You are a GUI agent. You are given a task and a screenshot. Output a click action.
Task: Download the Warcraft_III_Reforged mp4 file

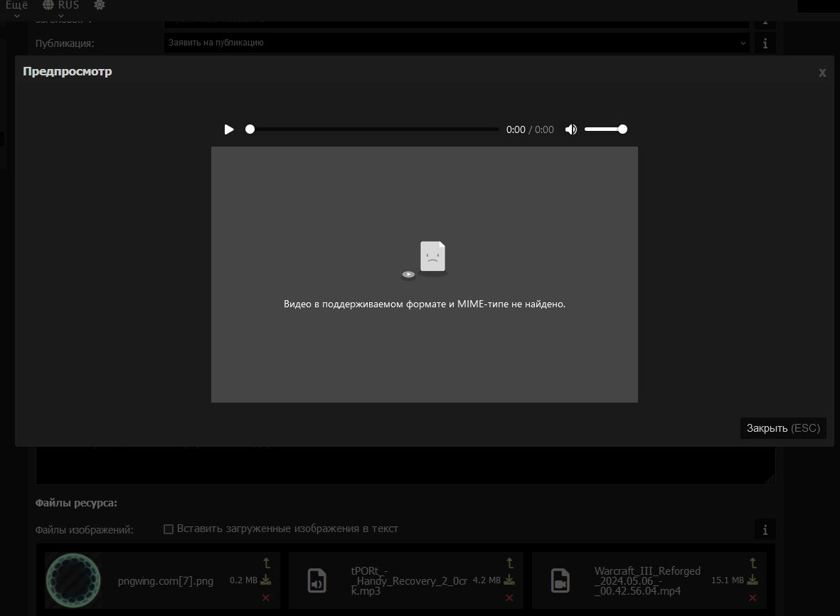pyautogui.click(x=753, y=580)
